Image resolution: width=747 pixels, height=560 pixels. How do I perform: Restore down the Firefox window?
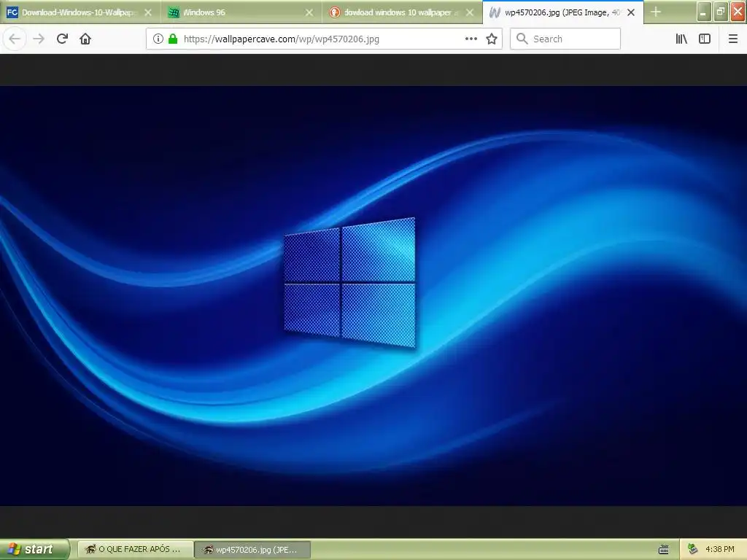(x=721, y=12)
